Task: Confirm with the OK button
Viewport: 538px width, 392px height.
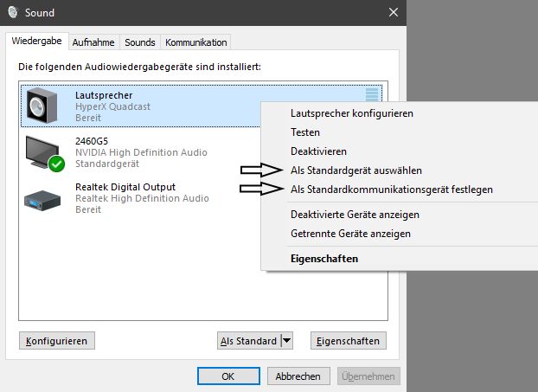Action: (227, 376)
